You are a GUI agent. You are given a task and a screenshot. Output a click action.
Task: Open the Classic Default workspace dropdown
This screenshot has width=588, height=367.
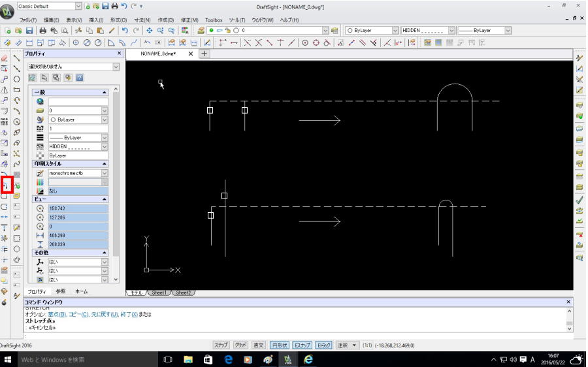pos(78,6)
